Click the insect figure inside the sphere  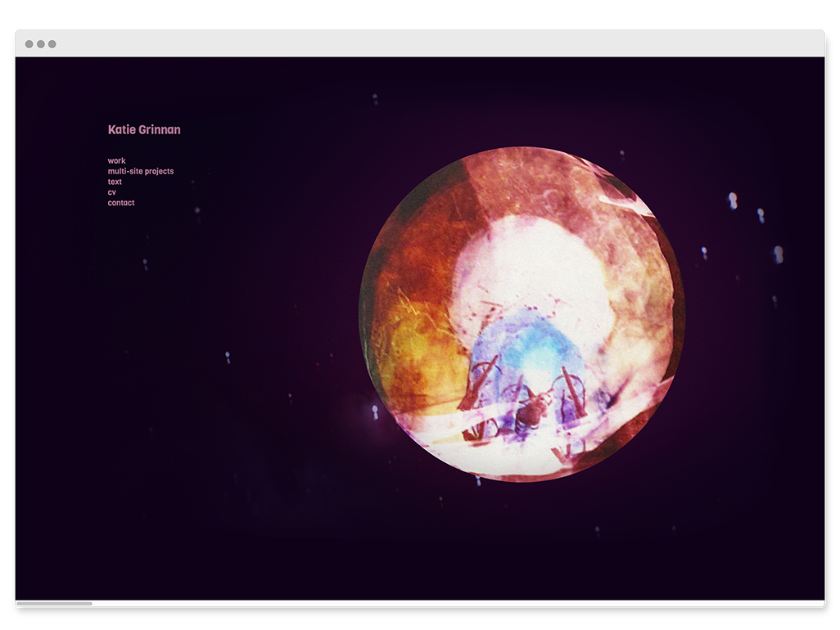(x=532, y=409)
